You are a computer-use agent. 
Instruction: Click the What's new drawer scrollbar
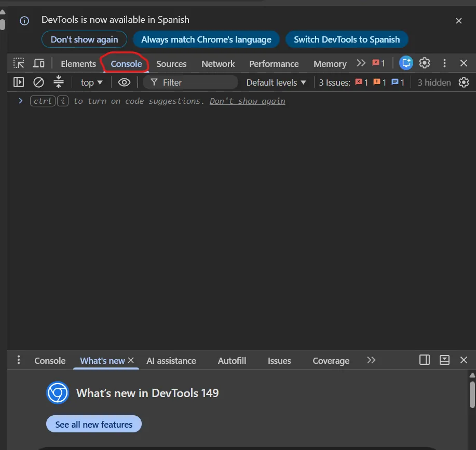click(x=472, y=394)
